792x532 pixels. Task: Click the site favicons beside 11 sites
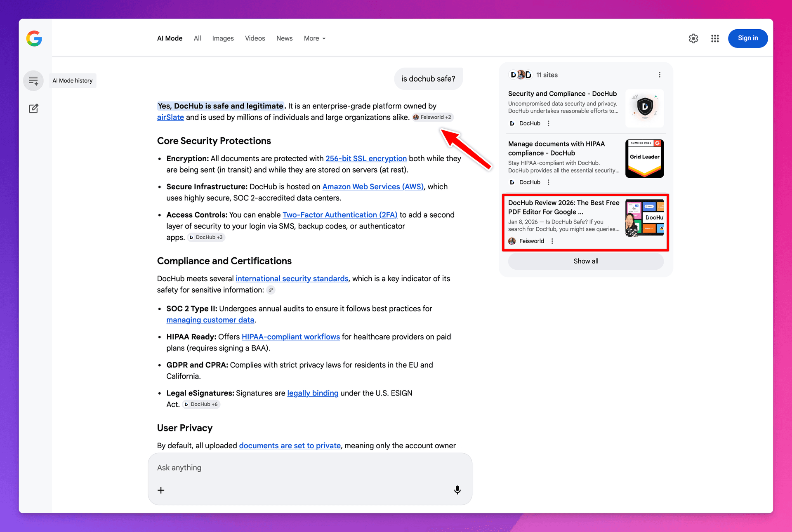click(521, 75)
